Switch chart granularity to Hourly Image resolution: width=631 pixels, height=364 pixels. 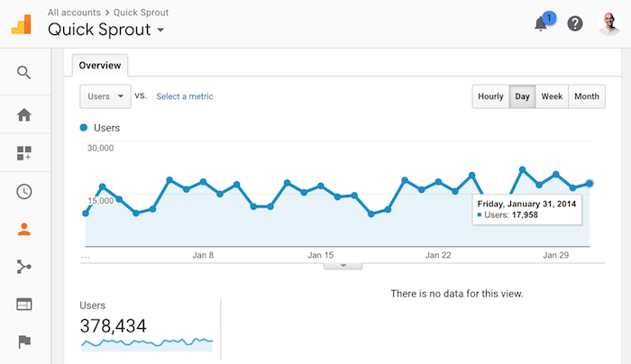tap(490, 96)
